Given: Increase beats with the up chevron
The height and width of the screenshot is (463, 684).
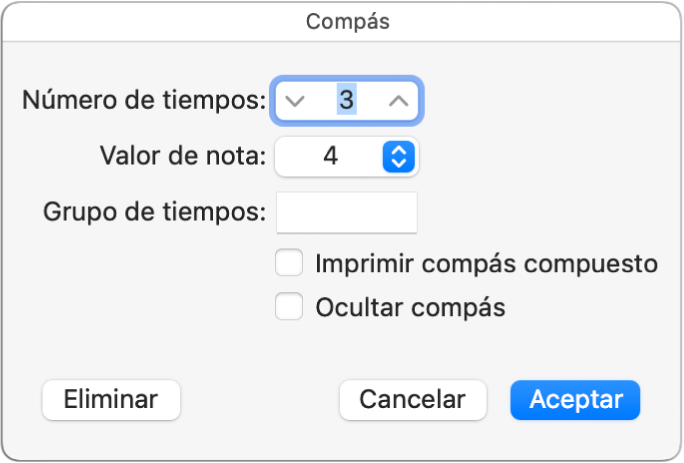Looking at the screenshot, I should click(x=398, y=101).
